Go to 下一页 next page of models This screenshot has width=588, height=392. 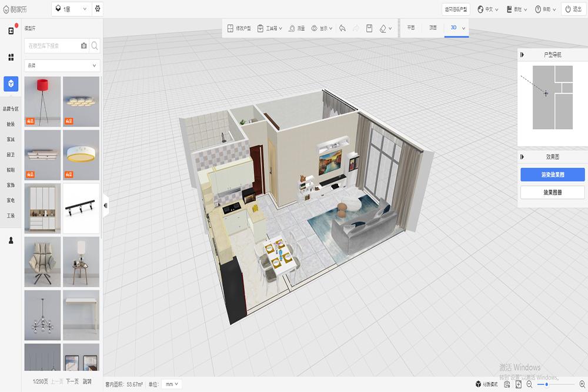[72, 381]
